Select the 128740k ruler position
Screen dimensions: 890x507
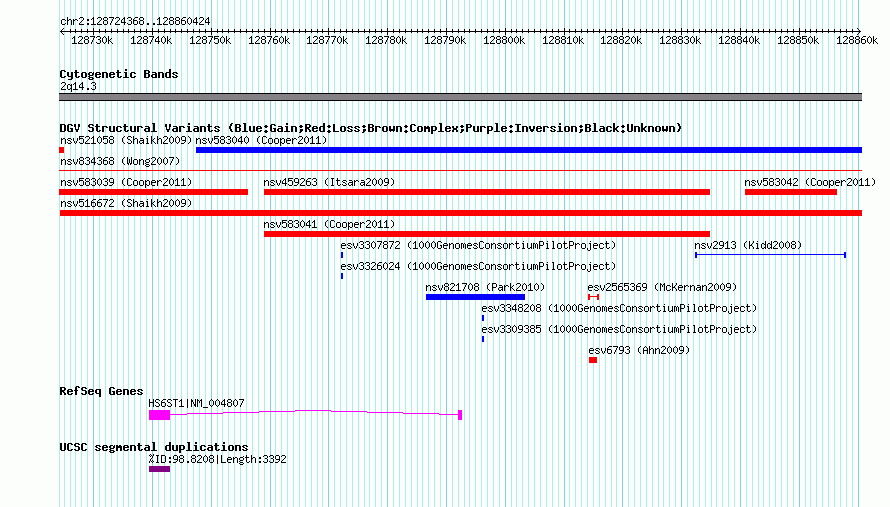tap(151, 40)
